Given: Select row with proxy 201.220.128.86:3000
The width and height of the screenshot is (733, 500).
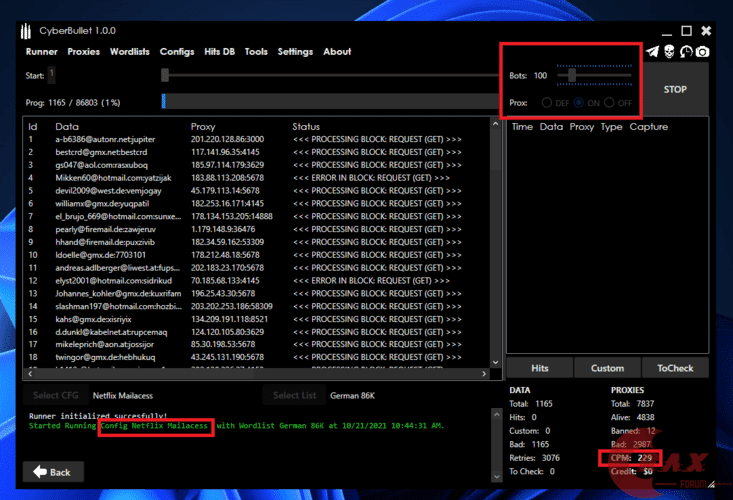Looking at the screenshot, I should (256, 139).
